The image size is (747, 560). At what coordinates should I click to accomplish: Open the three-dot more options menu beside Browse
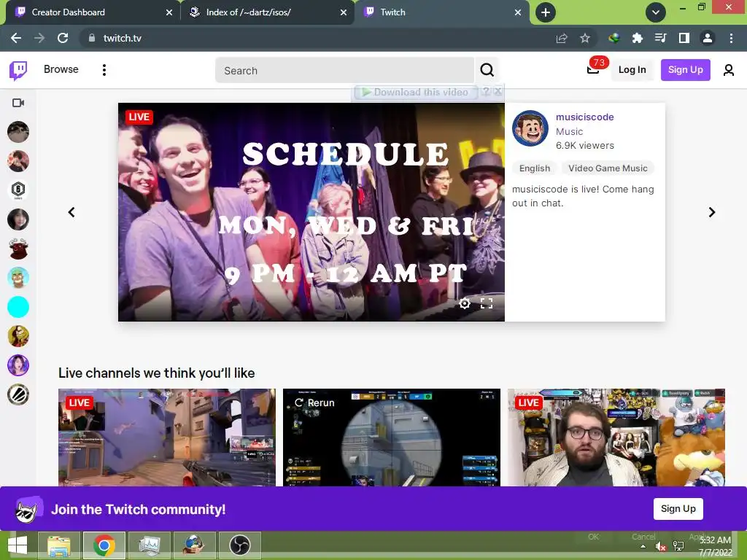104,70
